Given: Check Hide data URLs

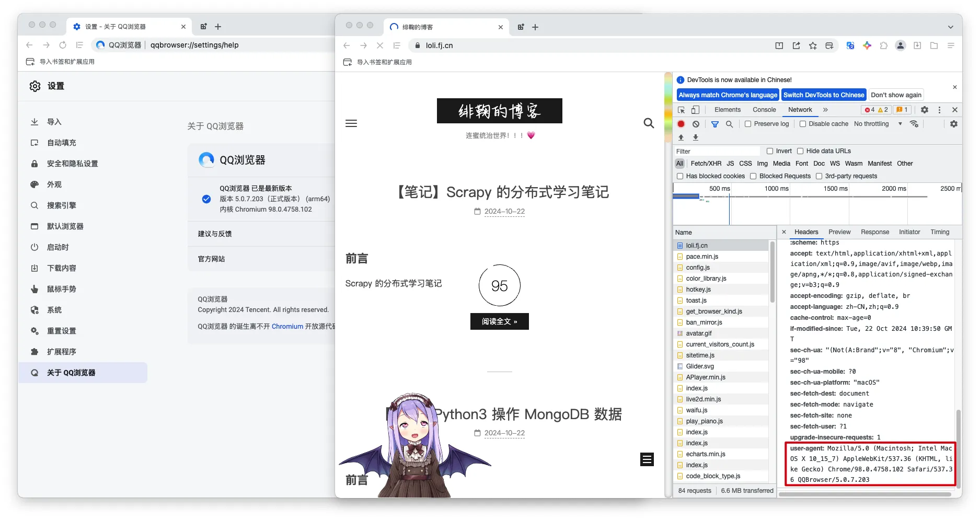Looking at the screenshot, I should [x=800, y=151].
